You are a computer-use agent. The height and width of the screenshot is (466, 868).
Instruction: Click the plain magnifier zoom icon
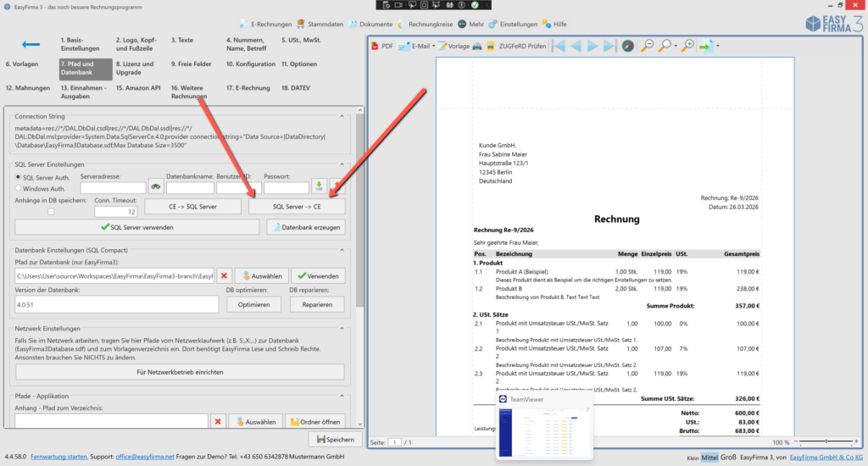665,46
